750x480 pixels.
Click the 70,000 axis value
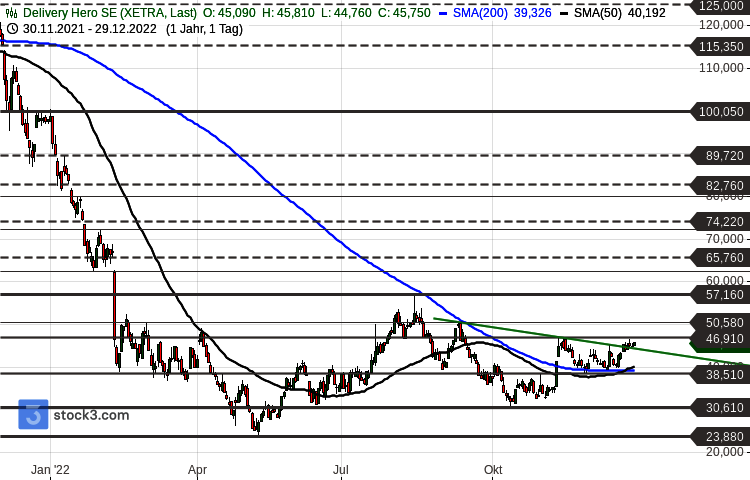(725, 239)
